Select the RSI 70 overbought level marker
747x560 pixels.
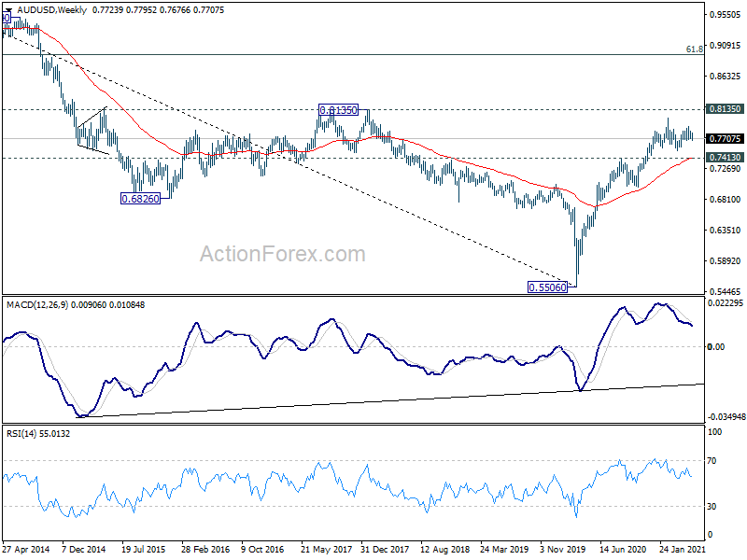tap(712, 460)
